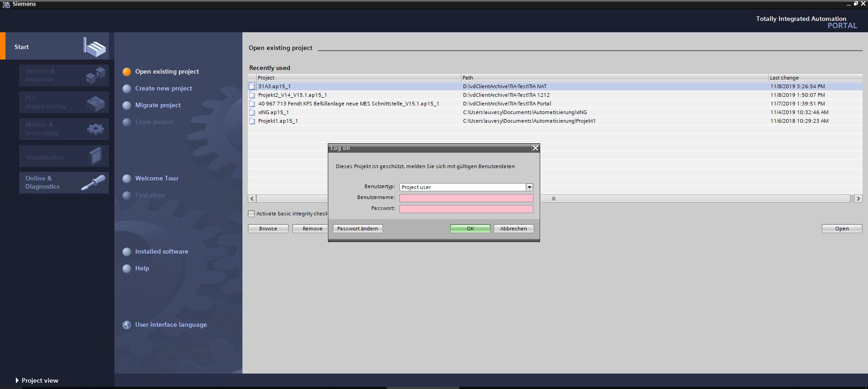Screen dimensions: 868x389
Task: Select Migrate project option
Action: tap(158, 105)
